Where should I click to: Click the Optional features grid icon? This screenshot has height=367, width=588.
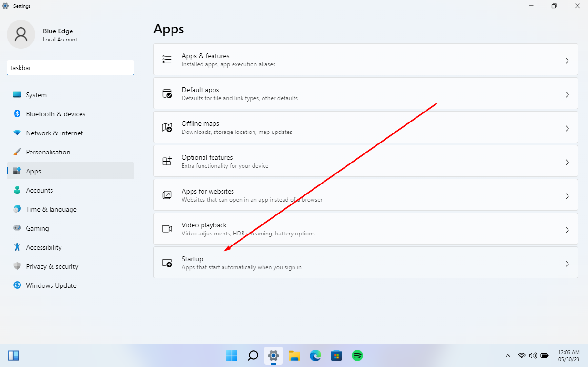167,161
